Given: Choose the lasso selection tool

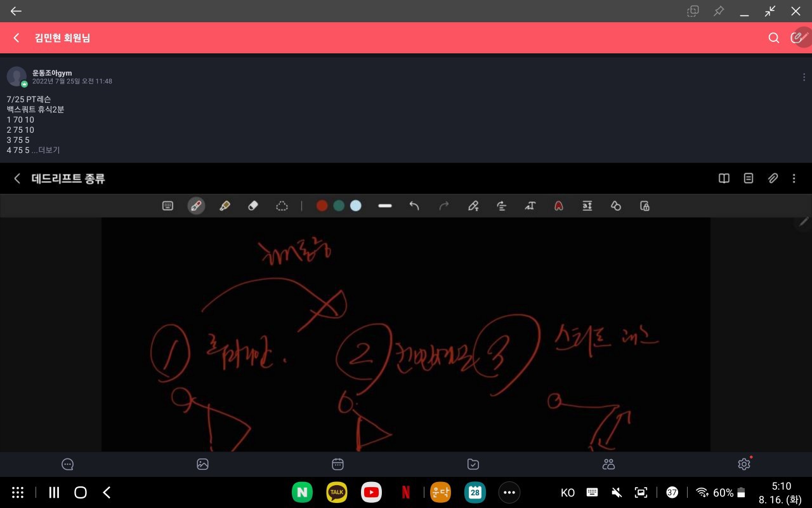Looking at the screenshot, I should (282, 206).
